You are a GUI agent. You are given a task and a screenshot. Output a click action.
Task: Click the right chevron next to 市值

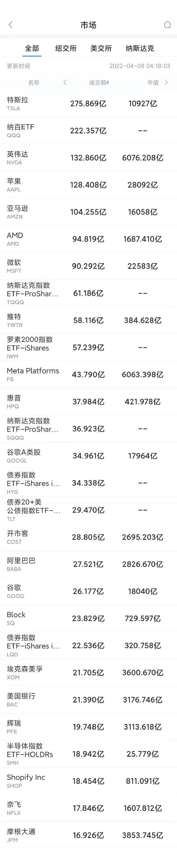(167, 83)
